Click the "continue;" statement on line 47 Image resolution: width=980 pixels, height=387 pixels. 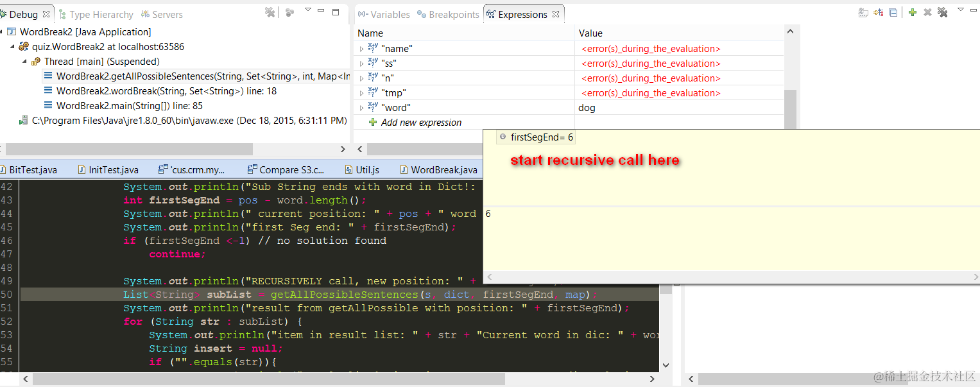point(178,254)
